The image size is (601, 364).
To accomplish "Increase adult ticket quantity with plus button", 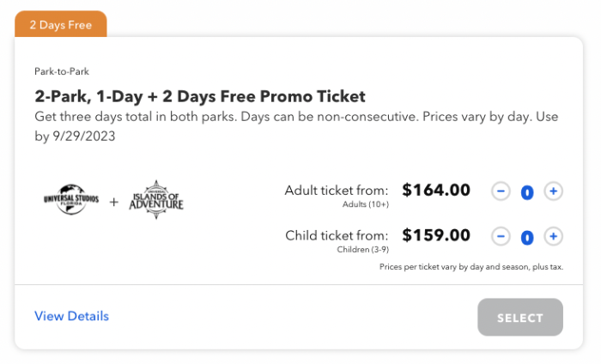I will point(553,191).
